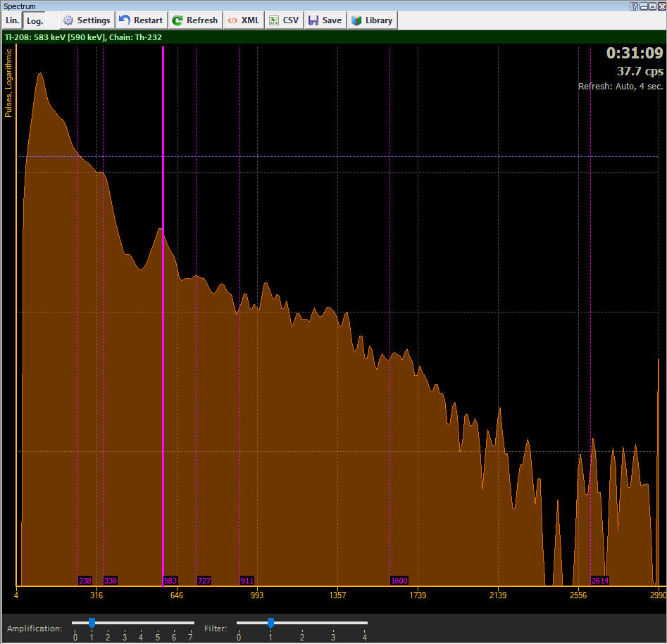This screenshot has width=667, height=644.
Task: Click the Filter slider handle
Action: coord(270,623)
